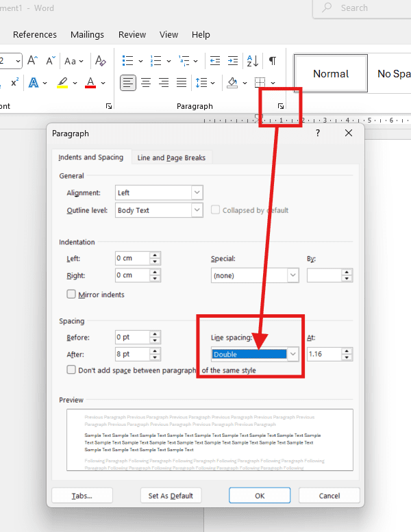
Task: Open the Review ribbon tab
Action: pos(132,35)
